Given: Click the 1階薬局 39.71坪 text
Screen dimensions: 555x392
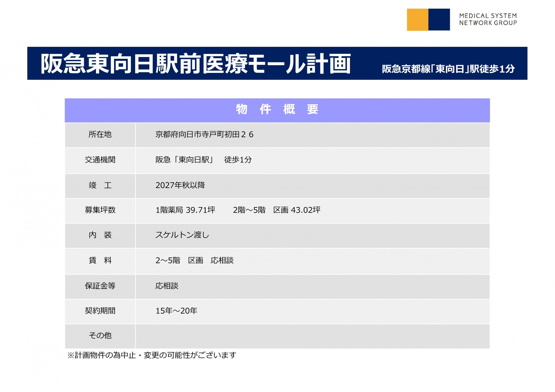Looking at the screenshot, I should point(185,210).
